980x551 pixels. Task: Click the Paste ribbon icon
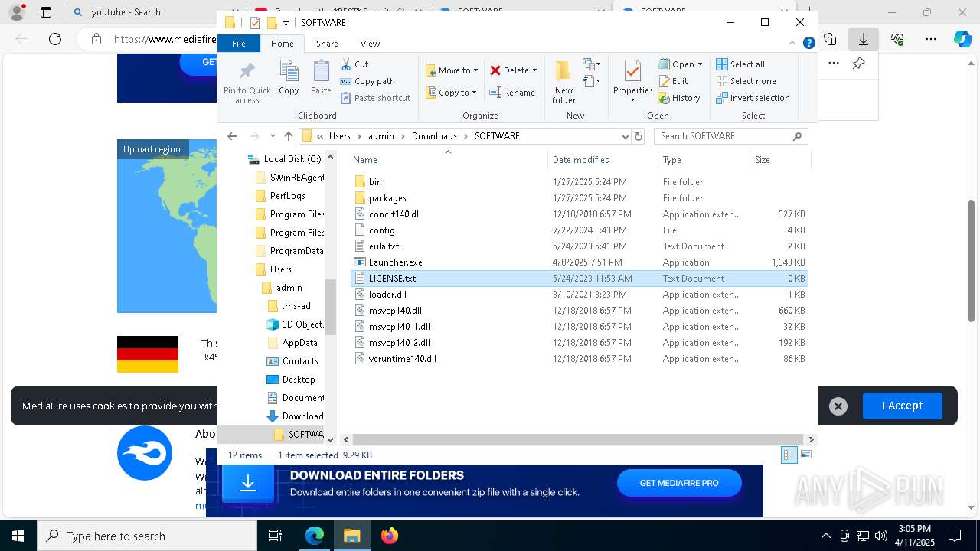point(321,78)
